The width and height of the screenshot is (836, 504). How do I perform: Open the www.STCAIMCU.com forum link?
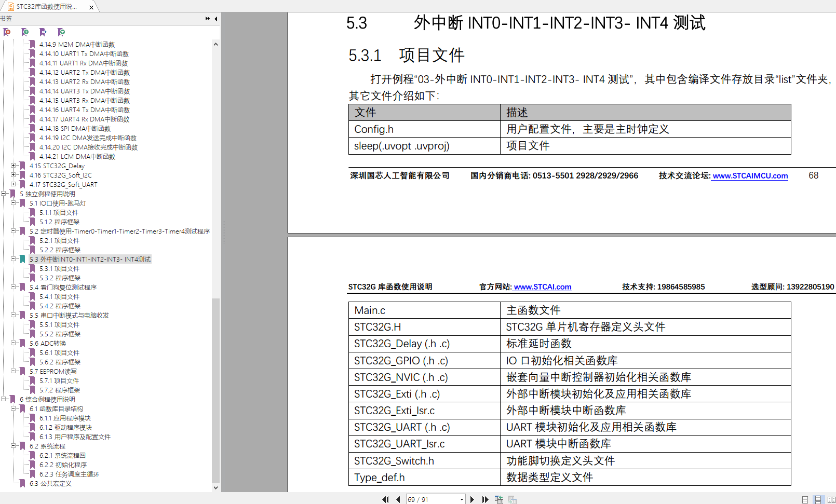pyautogui.click(x=750, y=176)
